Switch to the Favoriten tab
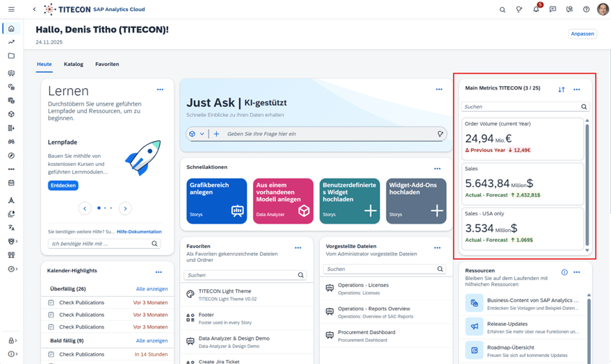 [107, 64]
